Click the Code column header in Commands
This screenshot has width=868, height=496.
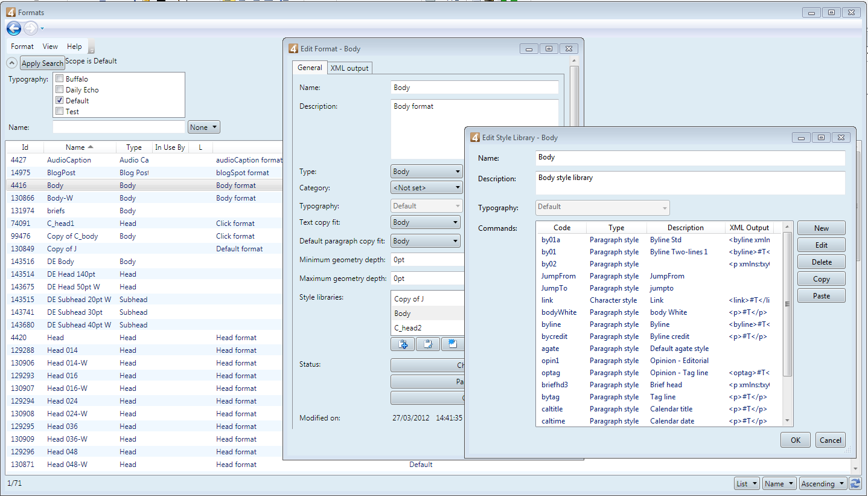tap(562, 228)
